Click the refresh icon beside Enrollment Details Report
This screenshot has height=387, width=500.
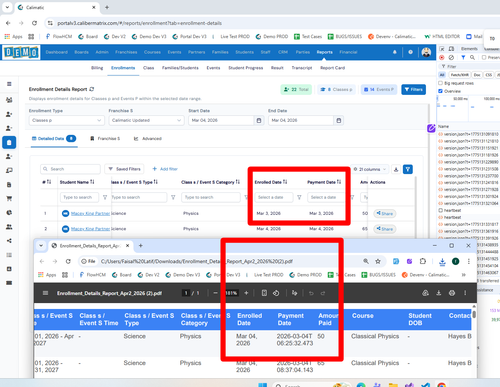coord(92,89)
